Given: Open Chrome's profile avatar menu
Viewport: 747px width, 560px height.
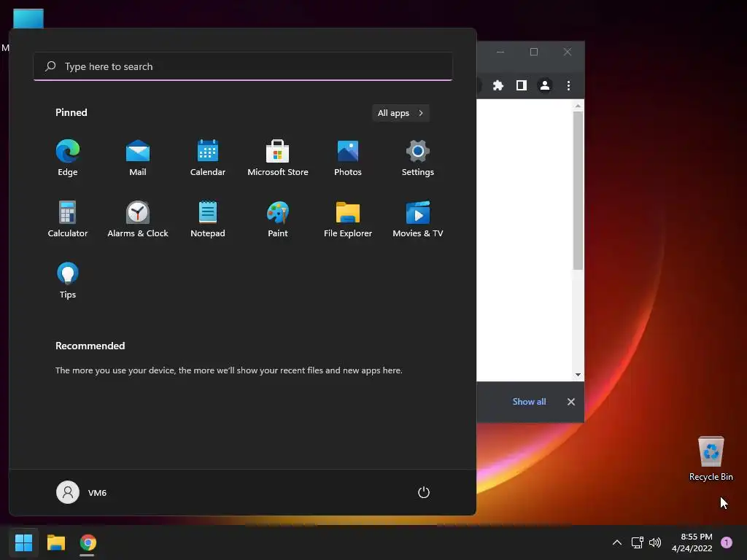Looking at the screenshot, I should click(544, 85).
